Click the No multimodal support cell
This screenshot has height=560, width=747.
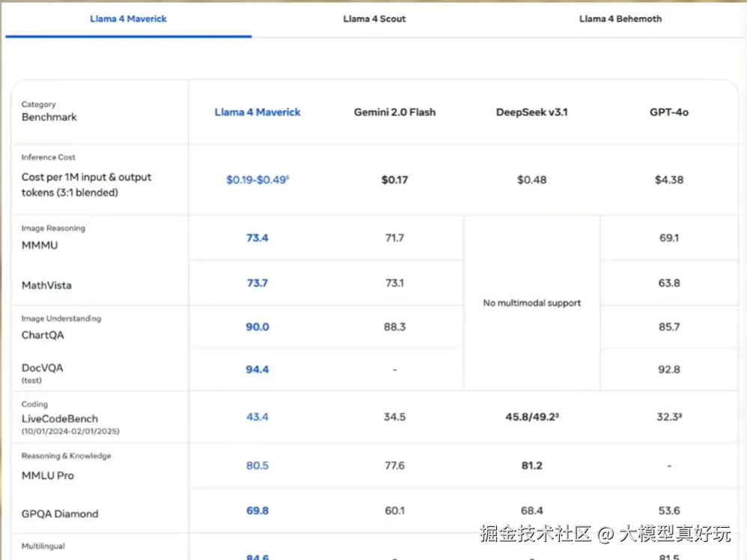pos(531,302)
